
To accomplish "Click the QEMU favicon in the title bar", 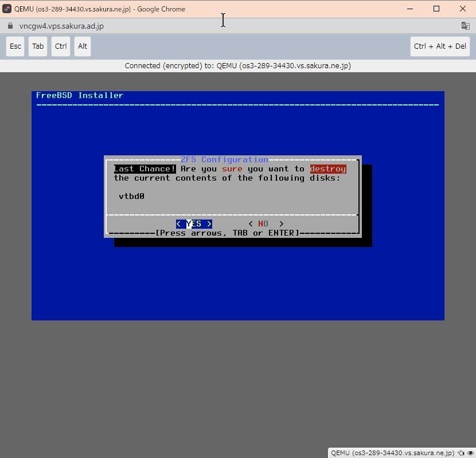I will tap(7, 9).
